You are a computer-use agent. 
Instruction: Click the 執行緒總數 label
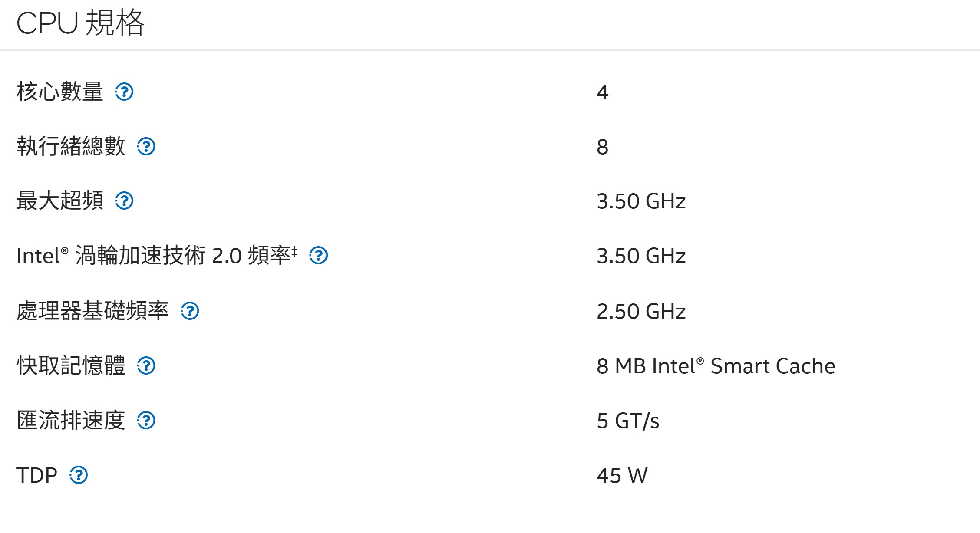click(x=71, y=147)
